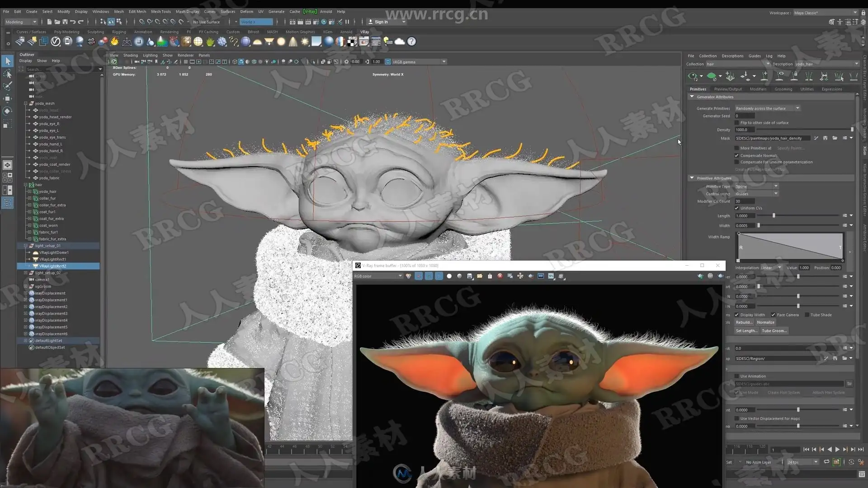
Task: Click the Rebuild... button
Action: pos(744,323)
